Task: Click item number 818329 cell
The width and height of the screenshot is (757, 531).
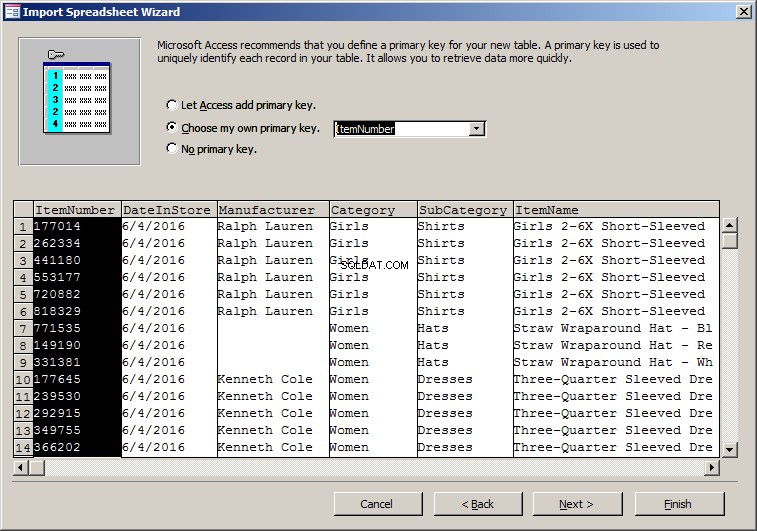Action: [77, 311]
